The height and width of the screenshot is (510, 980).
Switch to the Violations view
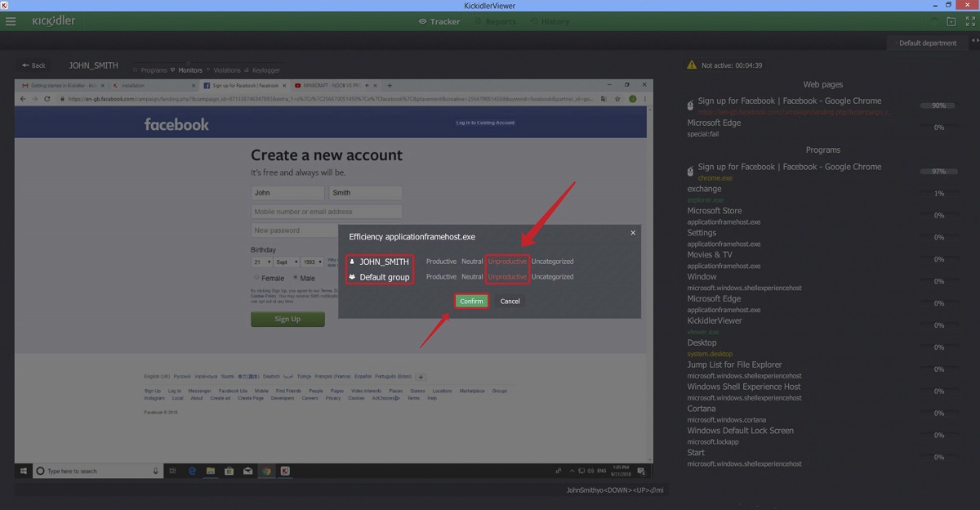[224, 70]
